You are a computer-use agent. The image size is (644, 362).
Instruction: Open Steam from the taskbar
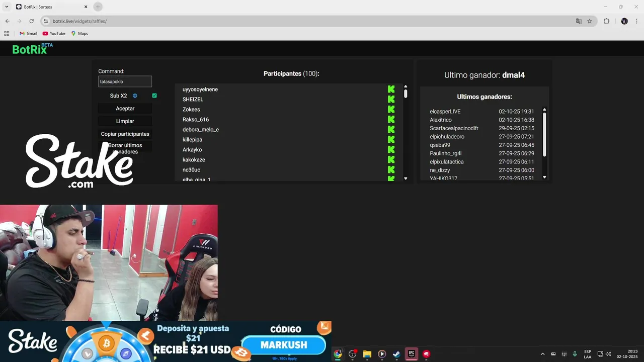(x=396, y=354)
